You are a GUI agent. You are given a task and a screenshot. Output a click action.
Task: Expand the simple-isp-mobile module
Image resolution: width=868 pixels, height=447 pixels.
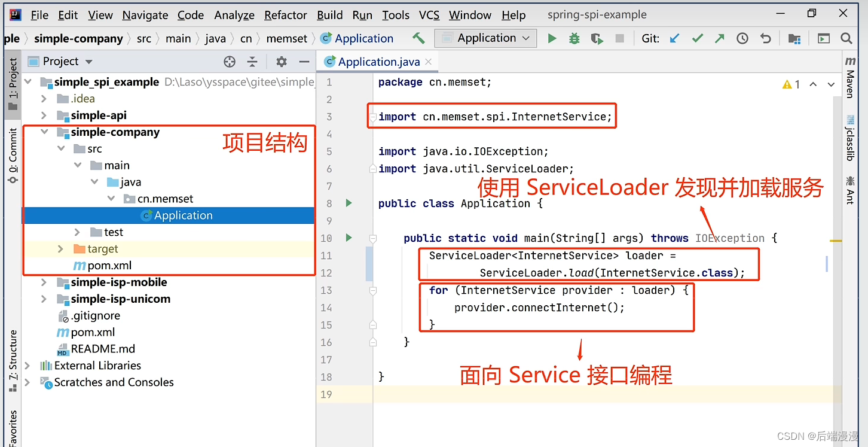tap(44, 282)
